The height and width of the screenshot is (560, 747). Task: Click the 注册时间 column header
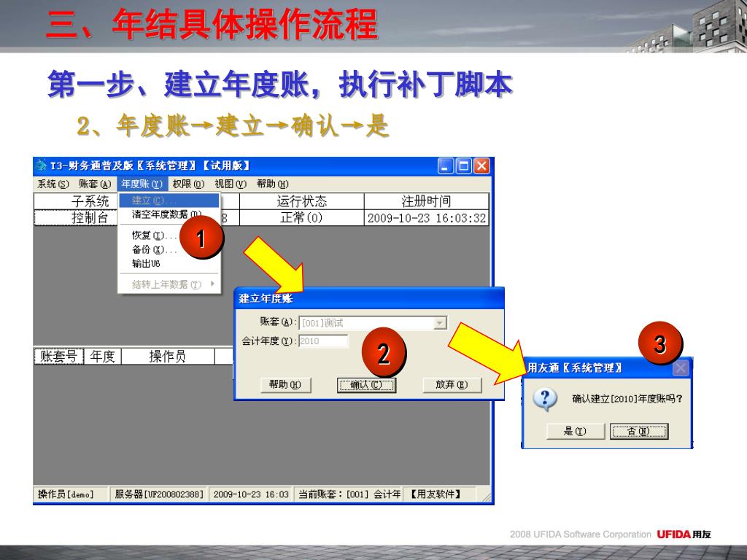click(426, 201)
